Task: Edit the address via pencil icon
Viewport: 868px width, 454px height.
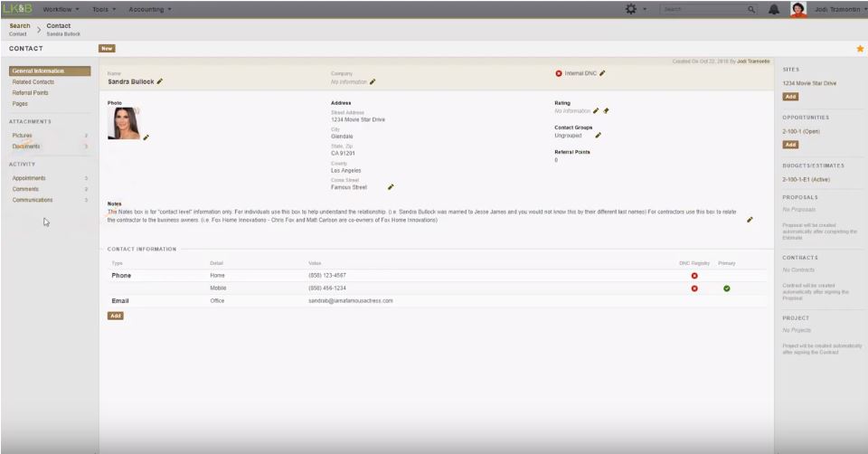Action: [x=391, y=187]
